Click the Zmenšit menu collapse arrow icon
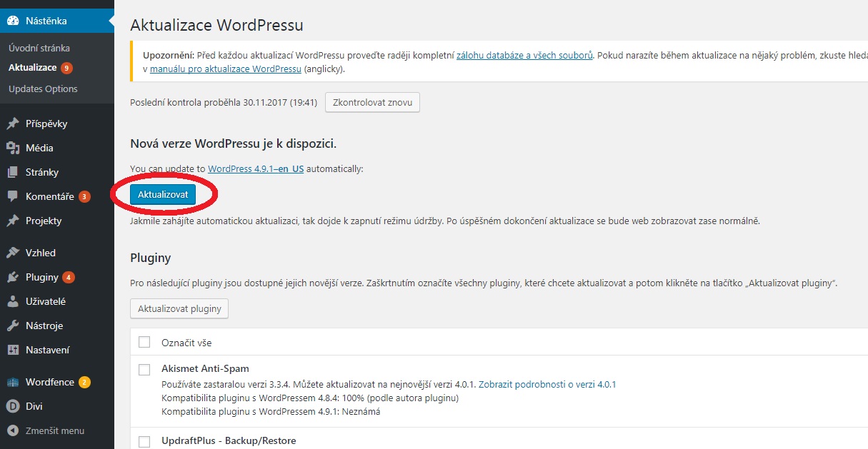This screenshot has width=868, height=449. pos(13,430)
